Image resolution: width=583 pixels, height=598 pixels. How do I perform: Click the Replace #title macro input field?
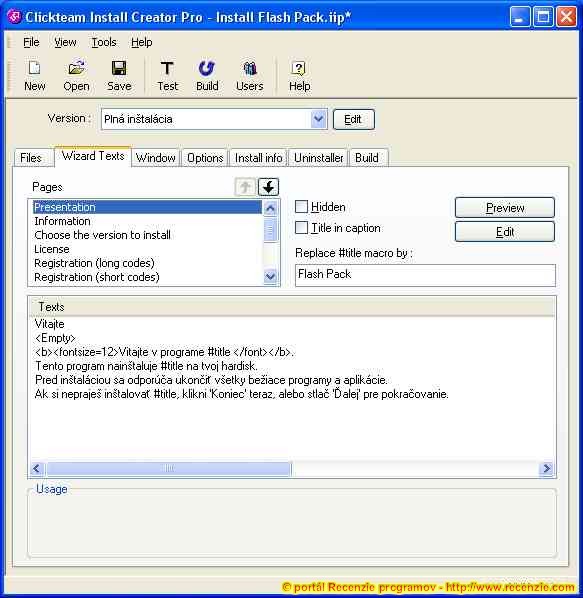pos(425,275)
